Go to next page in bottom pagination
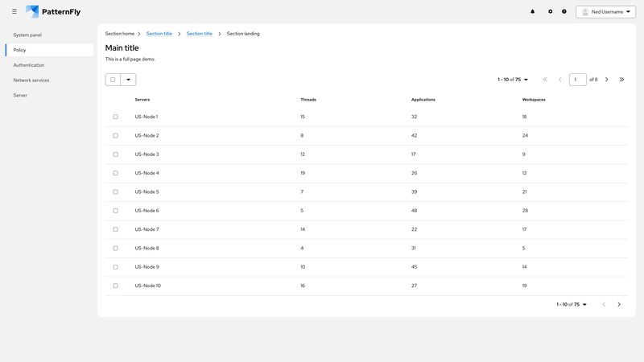The image size is (644, 362). coord(619,305)
